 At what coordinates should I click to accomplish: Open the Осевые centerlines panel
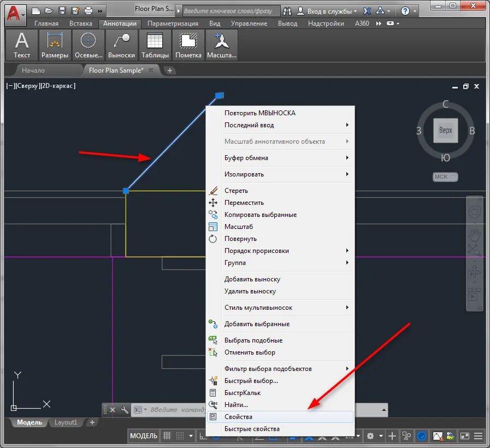(x=88, y=45)
